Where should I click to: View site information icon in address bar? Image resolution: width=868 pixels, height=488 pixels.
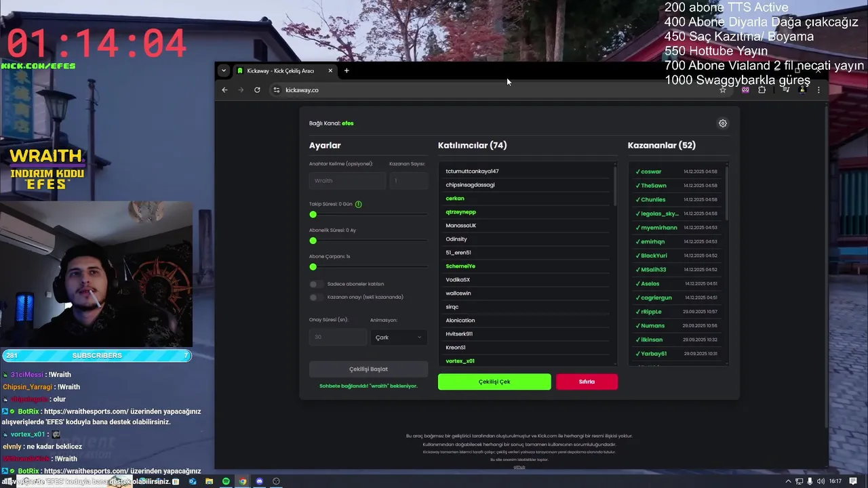point(276,89)
